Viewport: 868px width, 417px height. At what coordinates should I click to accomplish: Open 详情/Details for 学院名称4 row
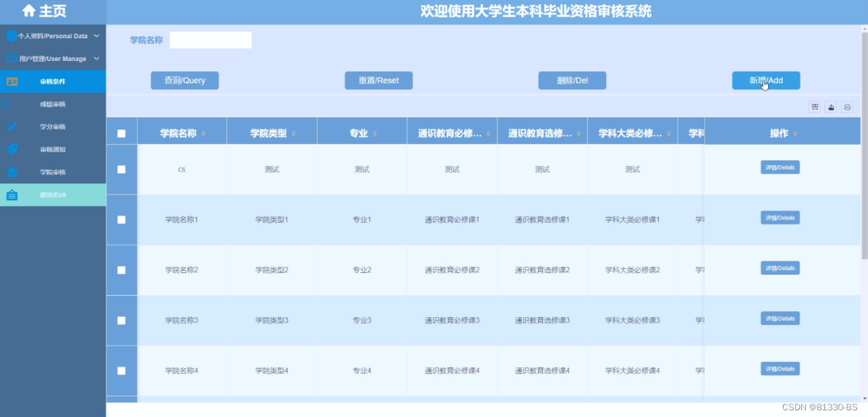(780, 369)
